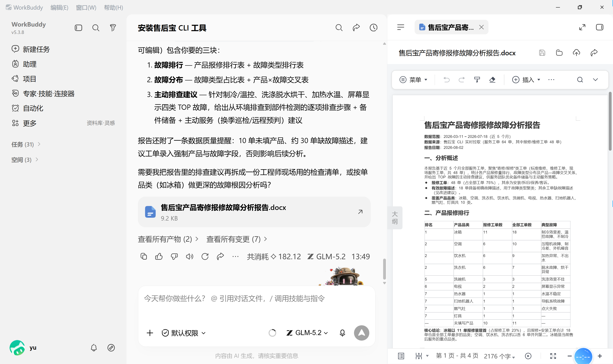Show more document toolbar options

tap(551, 80)
